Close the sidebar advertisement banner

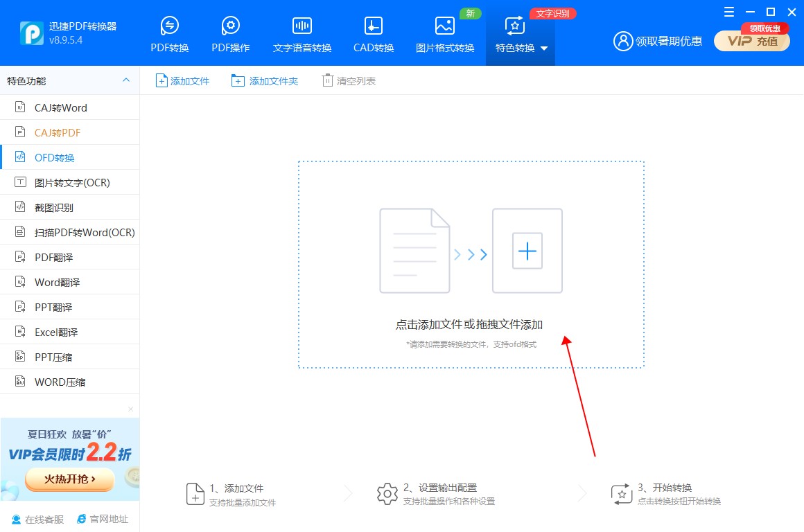pyautogui.click(x=130, y=409)
